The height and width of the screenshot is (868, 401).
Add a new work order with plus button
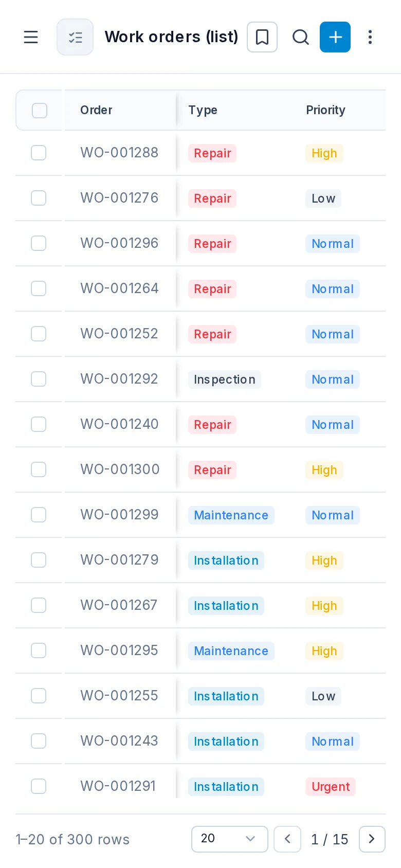pyautogui.click(x=335, y=37)
